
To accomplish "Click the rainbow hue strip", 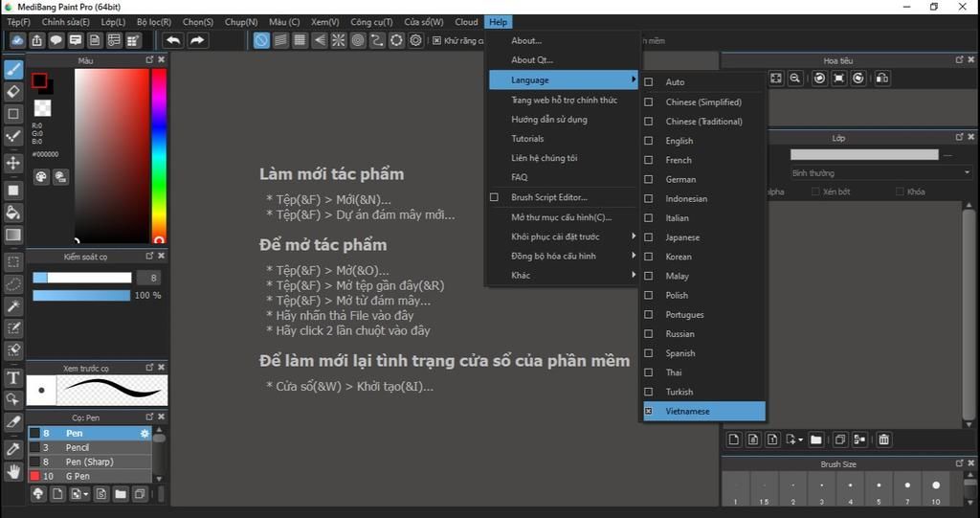I will [x=159, y=153].
